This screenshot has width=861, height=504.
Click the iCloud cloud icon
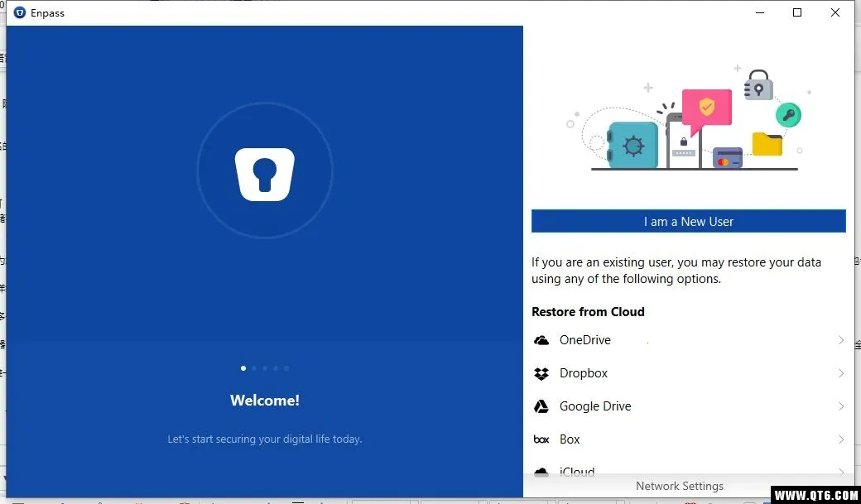(541, 471)
